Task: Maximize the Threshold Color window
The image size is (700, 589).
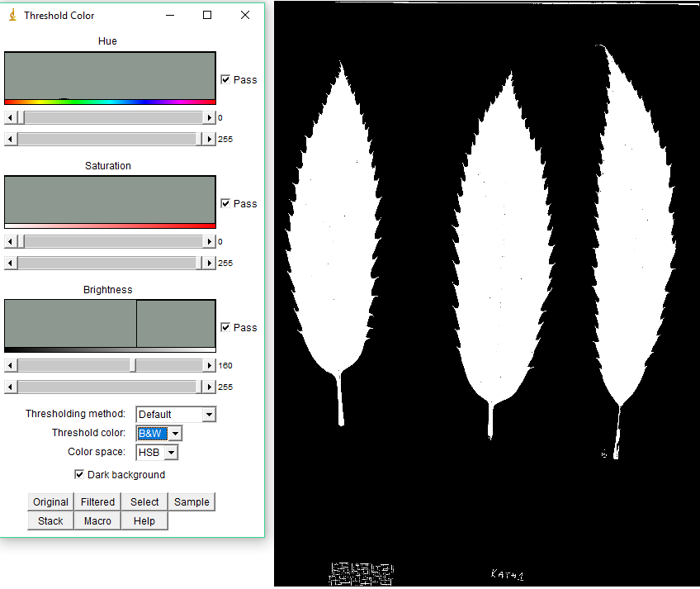Action: click(207, 15)
